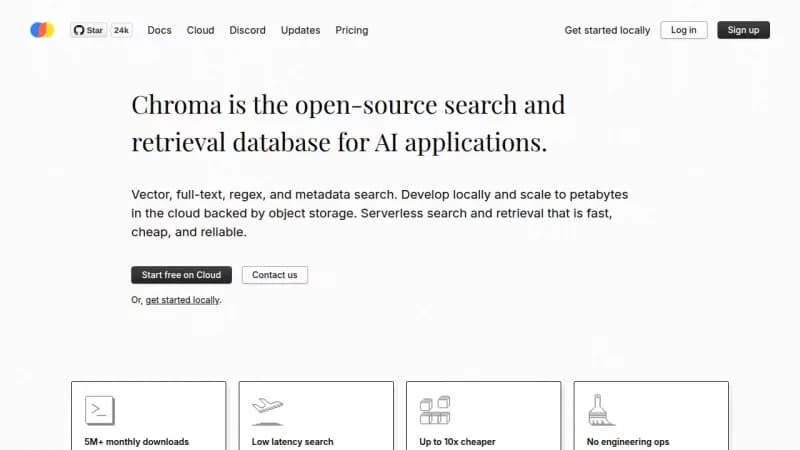Click Get started locally in header

607,30
